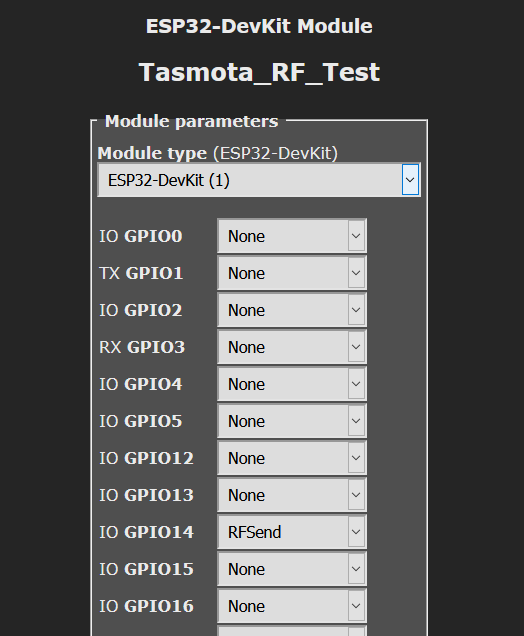Image resolution: width=524 pixels, height=636 pixels.
Task: Select the GPIO2 function combo box
Action: tap(292, 310)
